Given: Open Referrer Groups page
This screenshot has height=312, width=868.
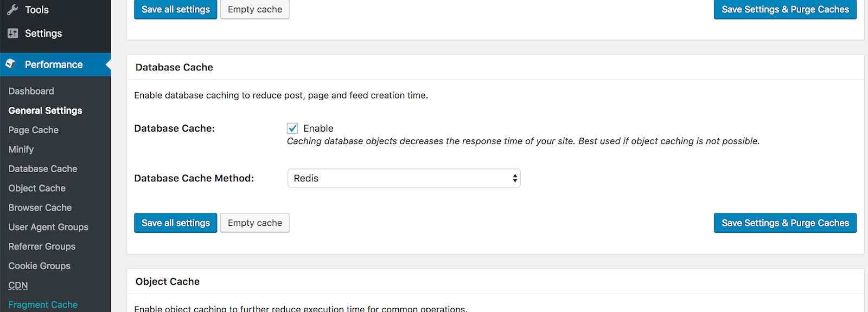Looking at the screenshot, I should [42, 246].
